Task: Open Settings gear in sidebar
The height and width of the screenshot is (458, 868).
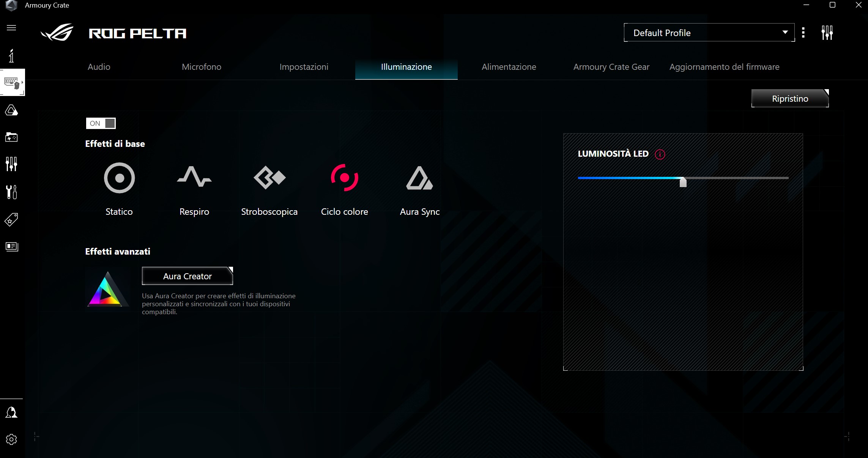Action: (x=11, y=439)
